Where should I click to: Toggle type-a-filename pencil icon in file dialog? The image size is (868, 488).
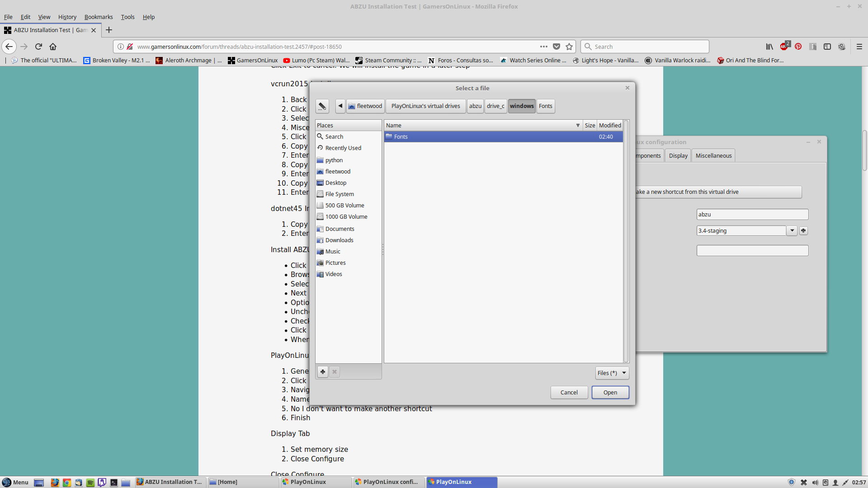click(x=322, y=106)
